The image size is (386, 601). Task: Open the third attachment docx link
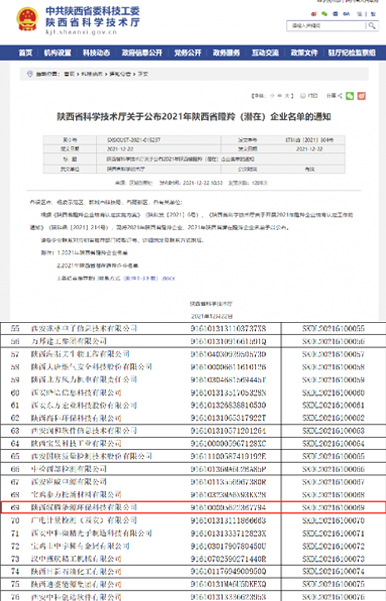pyautogui.click(x=149, y=278)
